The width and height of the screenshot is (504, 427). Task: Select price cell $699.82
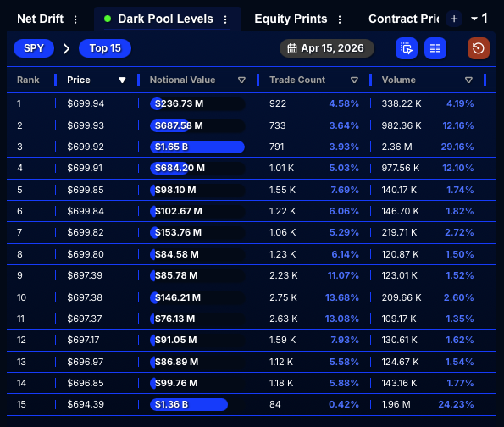[x=86, y=232]
